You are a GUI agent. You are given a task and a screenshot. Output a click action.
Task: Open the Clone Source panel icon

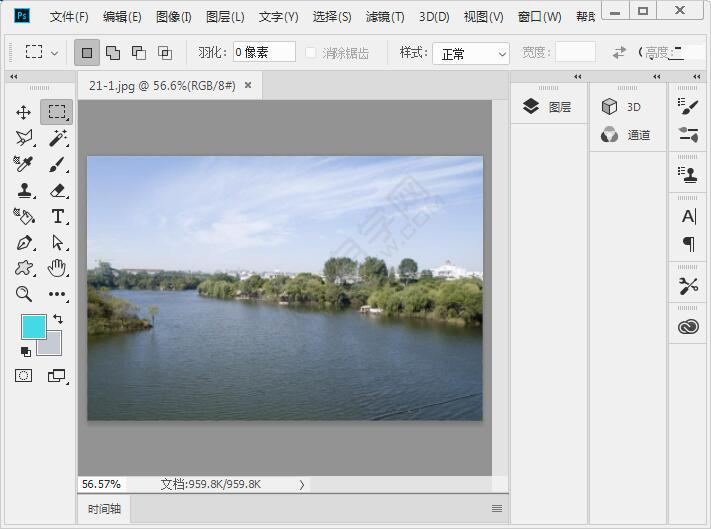coord(688,175)
